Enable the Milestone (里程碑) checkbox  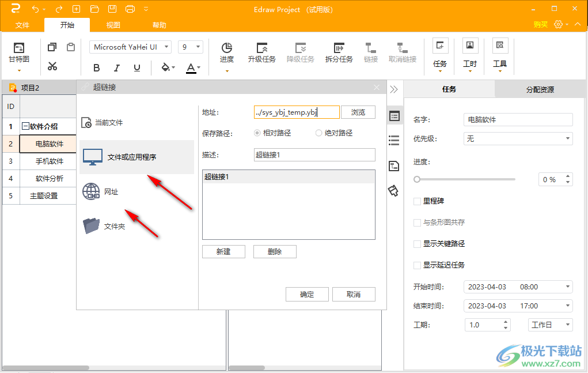coord(417,202)
